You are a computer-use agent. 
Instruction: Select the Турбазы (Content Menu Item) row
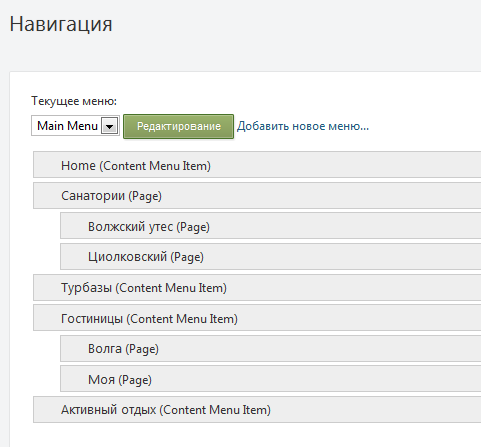(x=257, y=287)
